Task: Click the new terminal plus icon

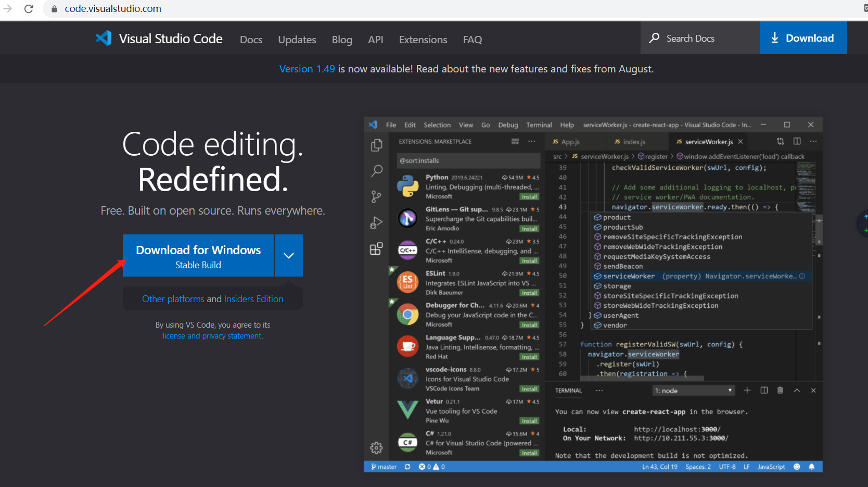Action: 747,390
